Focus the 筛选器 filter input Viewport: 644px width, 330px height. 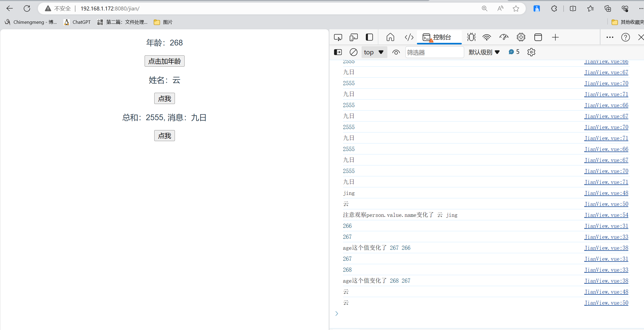[434, 52]
